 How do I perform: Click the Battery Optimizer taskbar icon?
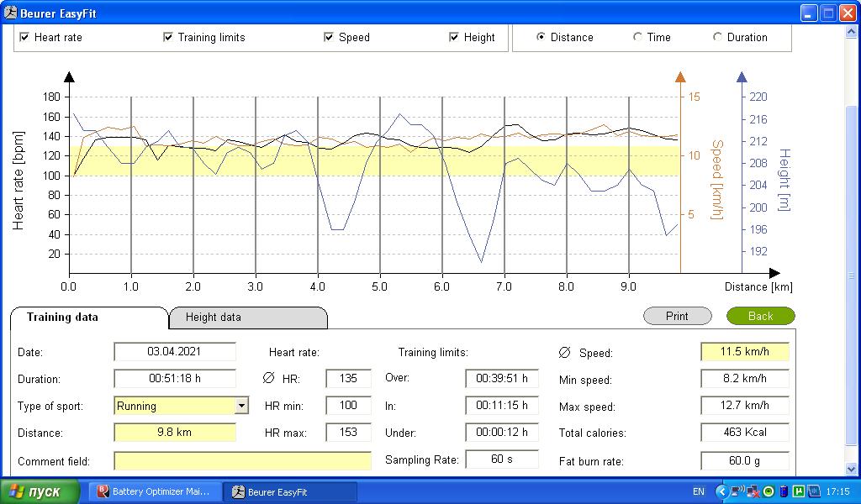[103, 491]
